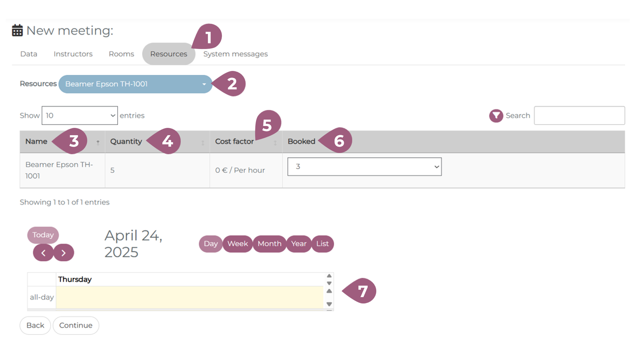Open the Beamer Epson TH-1001 resources dropdown

click(135, 84)
